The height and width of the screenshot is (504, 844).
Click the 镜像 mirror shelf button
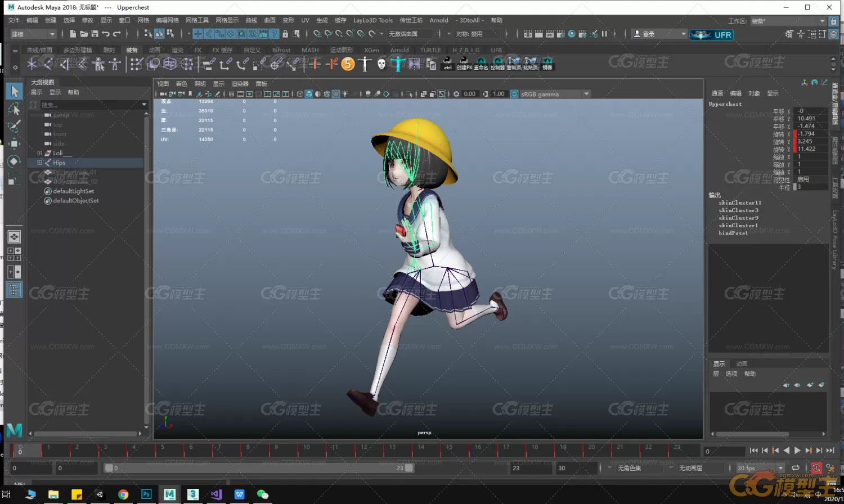547,63
